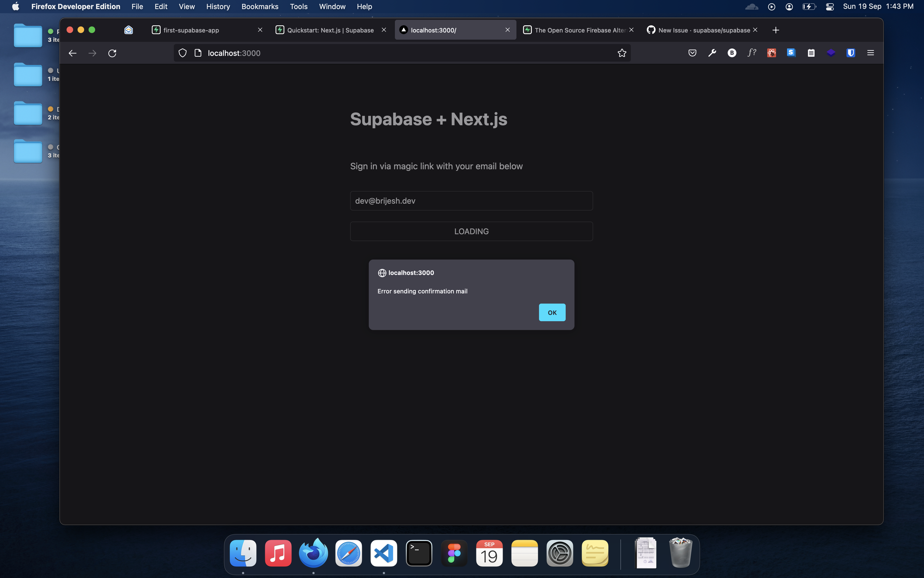This screenshot has width=924, height=578.
Task: Reload the current page
Action: (x=112, y=53)
